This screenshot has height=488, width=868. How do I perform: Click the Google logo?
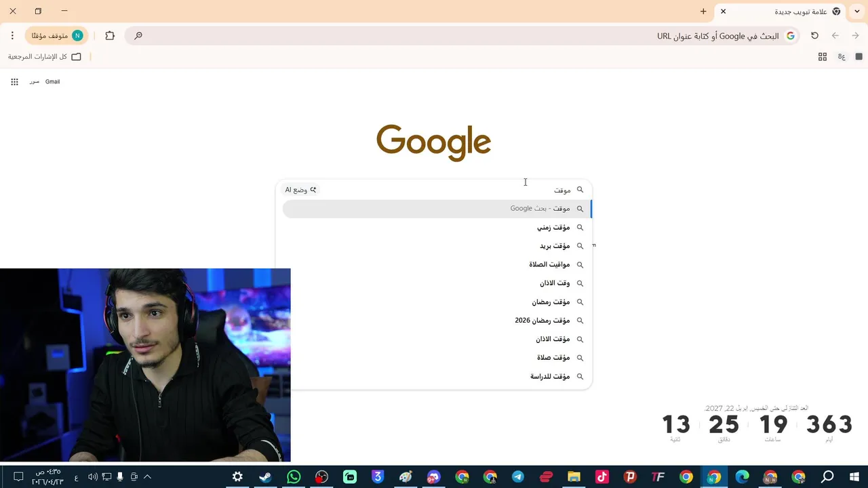click(434, 142)
